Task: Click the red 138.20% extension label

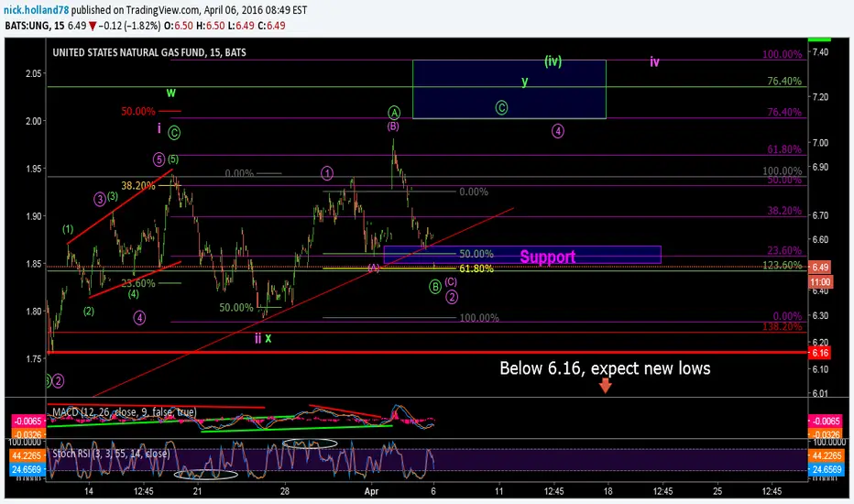Action: 783,327
